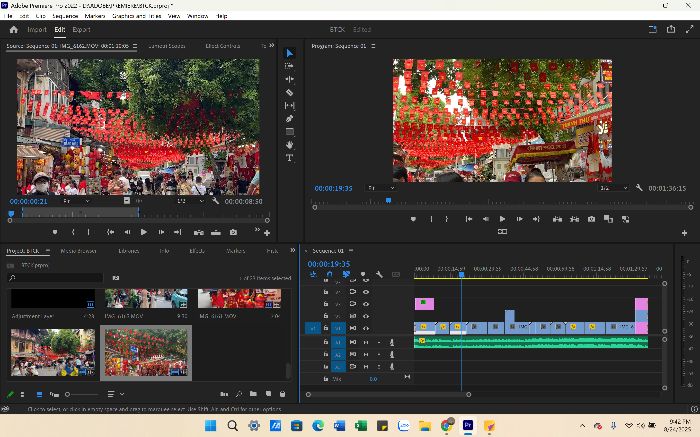
Task: Open Source monitor wrench settings
Action: pyautogui.click(x=216, y=201)
